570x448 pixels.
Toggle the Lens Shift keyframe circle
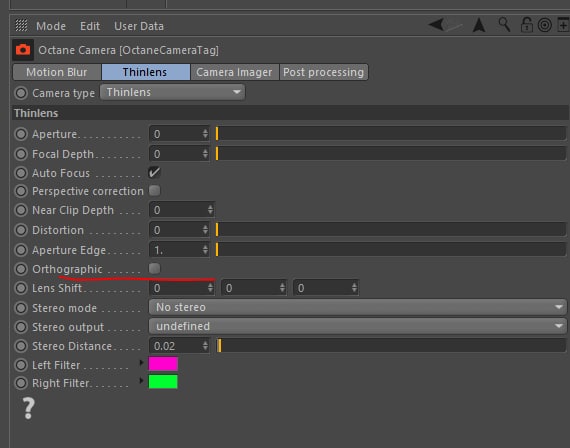tap(21, 288)
